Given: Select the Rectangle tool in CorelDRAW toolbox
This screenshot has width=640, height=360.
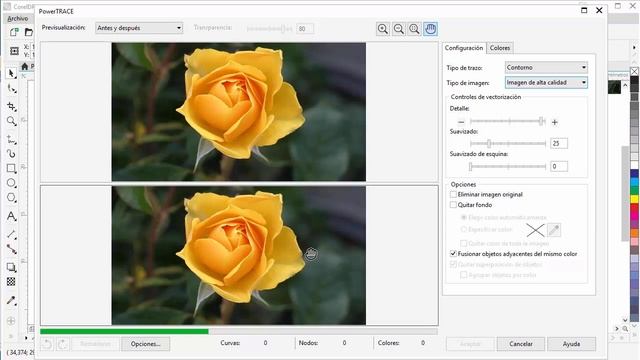Looking at the screenshot, I should coord(11,169).
